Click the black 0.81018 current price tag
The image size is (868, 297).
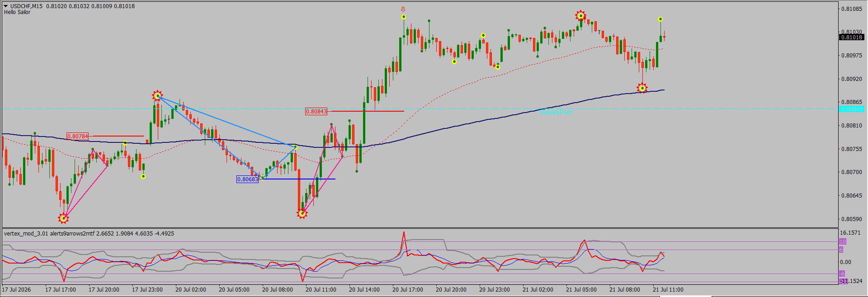tap(851, 37)
